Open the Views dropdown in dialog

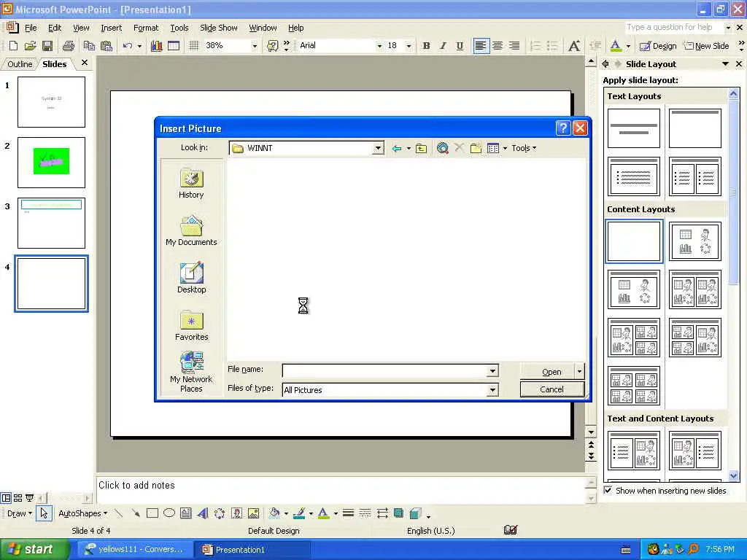tap(505, 148)
